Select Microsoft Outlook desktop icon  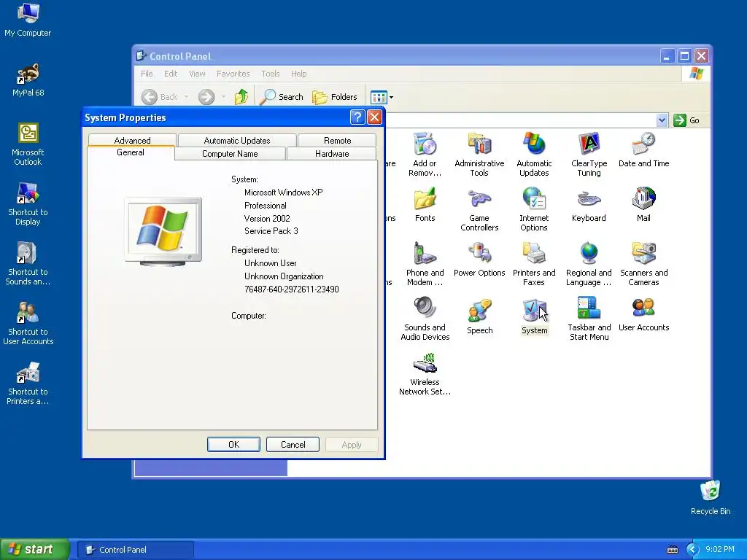click(x=28, y=144)
